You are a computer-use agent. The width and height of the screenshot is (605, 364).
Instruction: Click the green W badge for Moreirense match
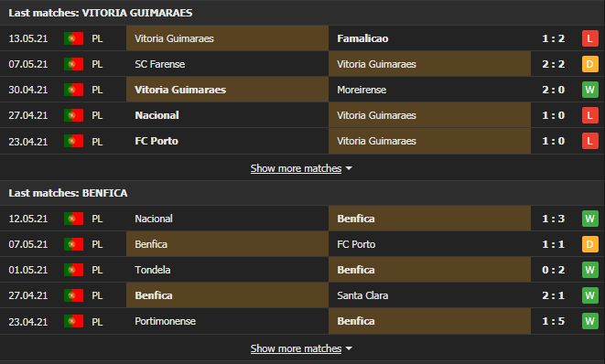click(x=590, y=90)
